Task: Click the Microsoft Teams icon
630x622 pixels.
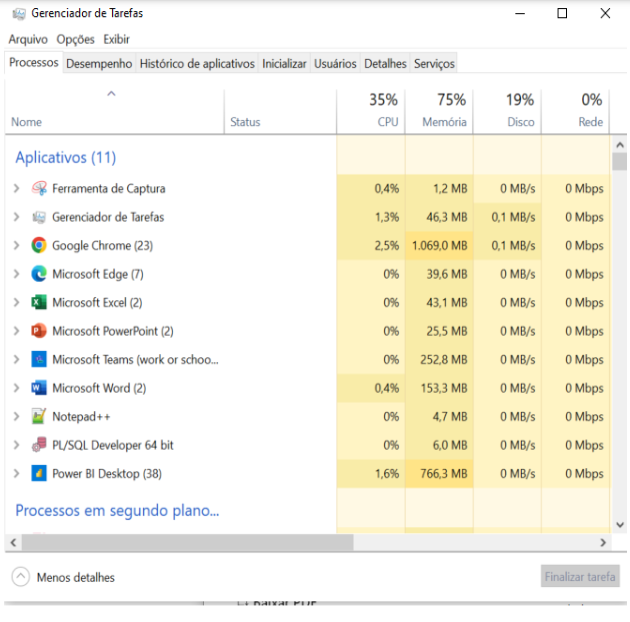Action: pyautogui.click(x=39, y=359)
